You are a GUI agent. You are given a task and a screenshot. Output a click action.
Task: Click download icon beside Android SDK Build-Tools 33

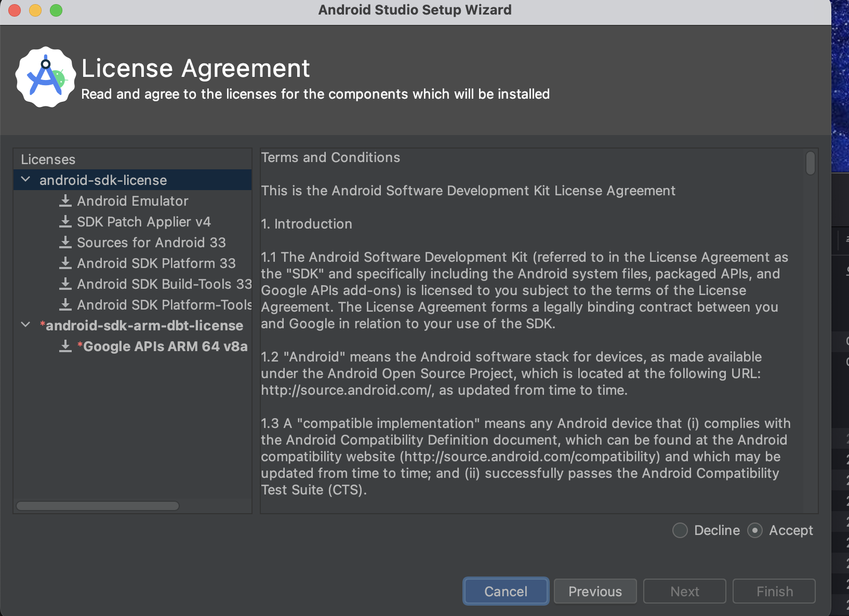pyautogui.click(x=65, y=284)
